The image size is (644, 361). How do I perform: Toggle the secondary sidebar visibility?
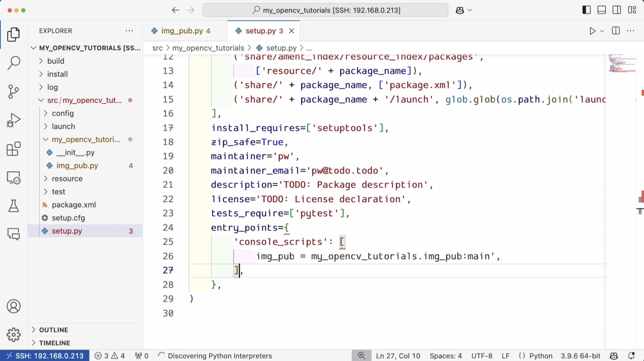tap(616, 10)
